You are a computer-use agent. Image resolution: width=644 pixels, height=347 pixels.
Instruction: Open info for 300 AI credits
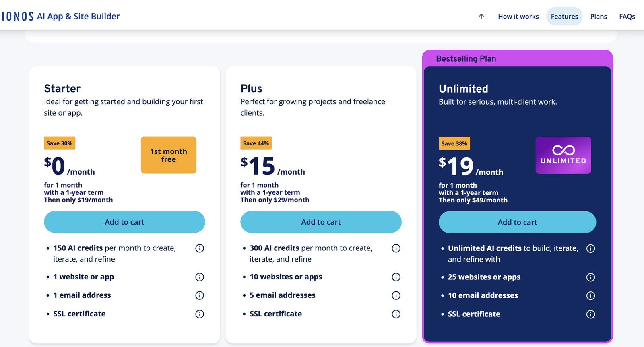(x=396, y=248)
